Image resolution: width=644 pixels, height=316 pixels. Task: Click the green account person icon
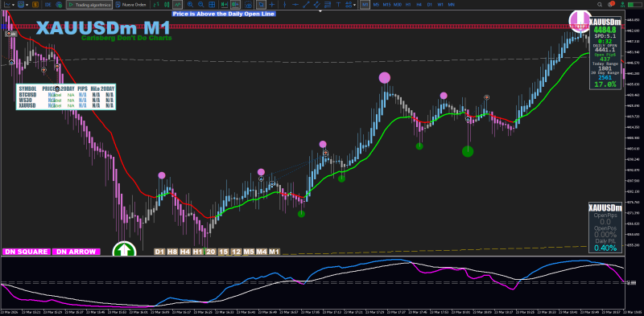623,5
